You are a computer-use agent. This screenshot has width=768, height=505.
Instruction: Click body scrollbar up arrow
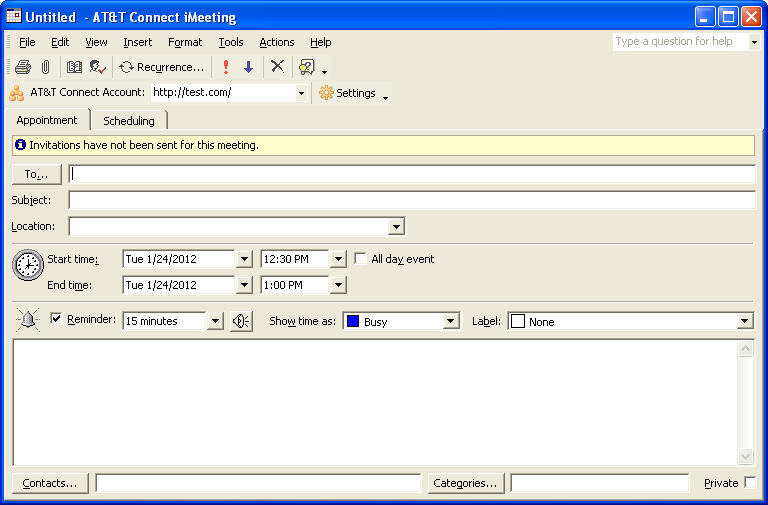tap(745, 349)
